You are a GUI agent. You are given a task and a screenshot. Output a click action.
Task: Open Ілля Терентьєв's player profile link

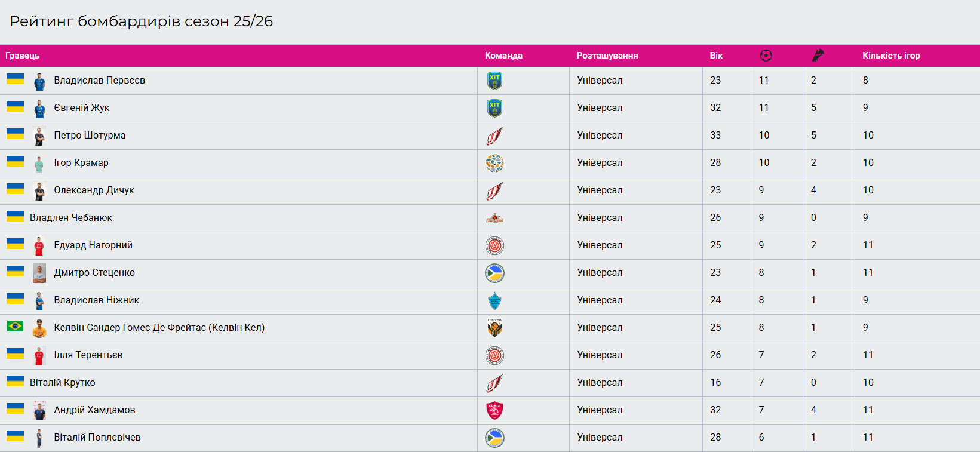coord(88,355)
